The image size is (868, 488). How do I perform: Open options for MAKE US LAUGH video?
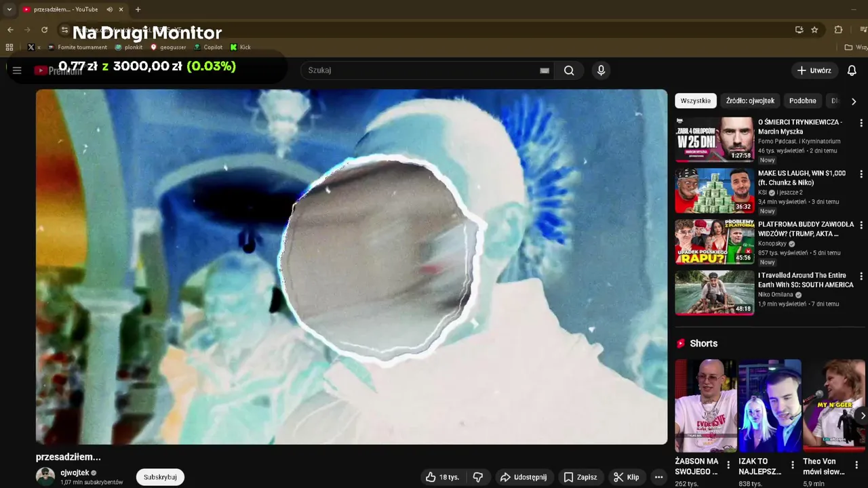(x=861, y=174)
